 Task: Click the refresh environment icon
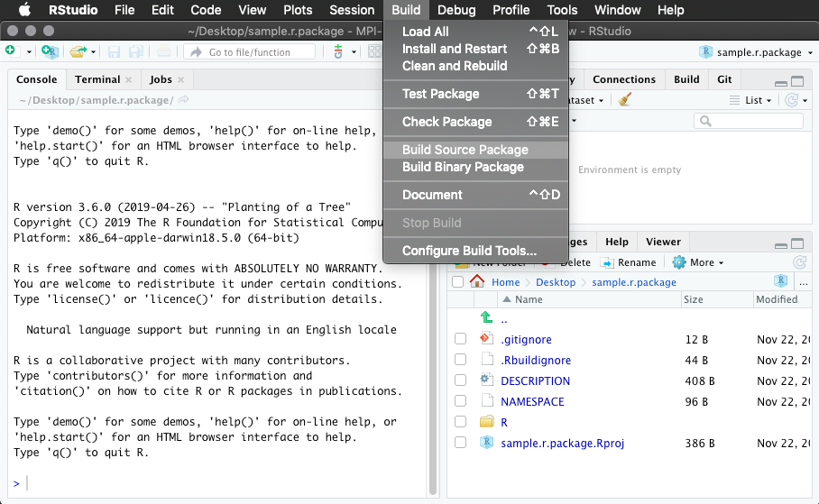tap(791, 100)
